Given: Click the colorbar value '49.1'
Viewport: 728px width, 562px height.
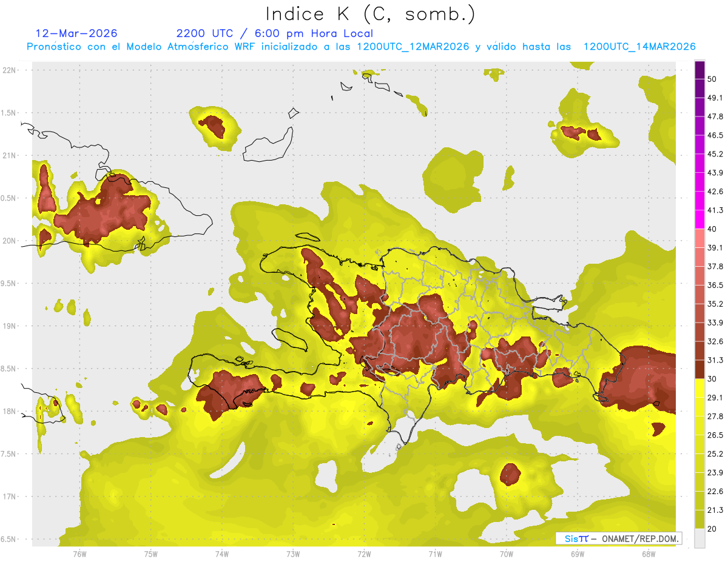Looking at the screenshot, I should tap(715, 98).
